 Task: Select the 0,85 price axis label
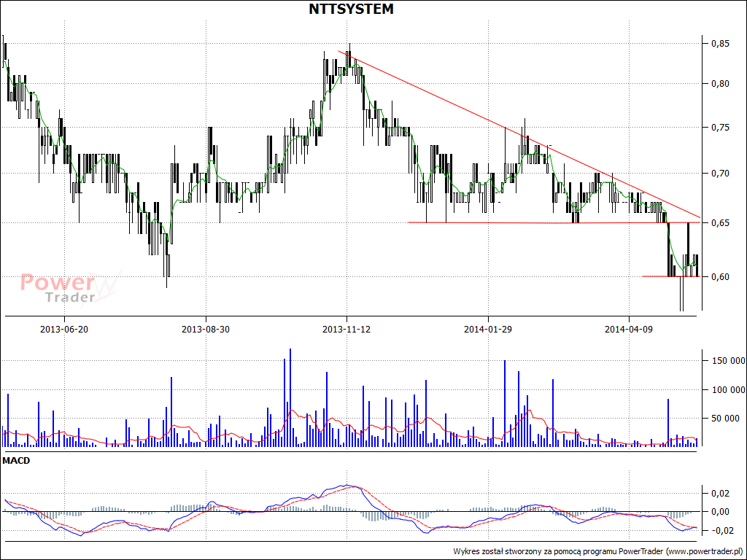tap(720, 44)
